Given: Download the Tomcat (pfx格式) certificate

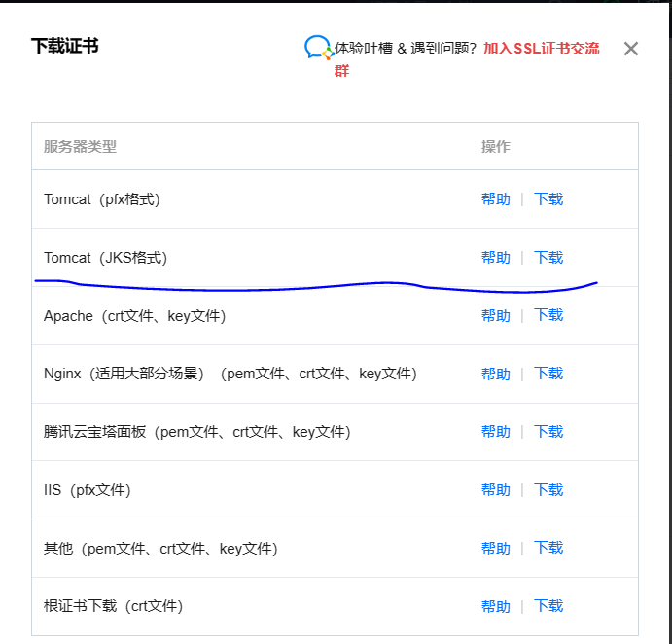Looking at the screenshot, I should pyautogui.click(x=548, y=199).
